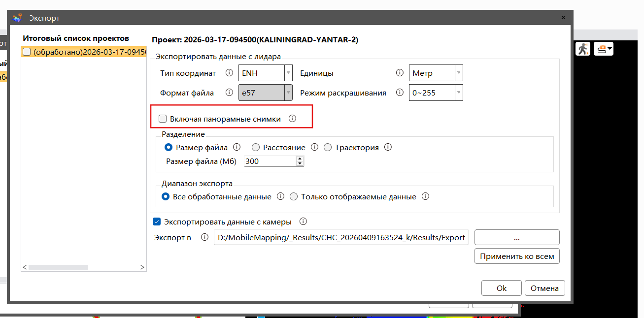
Task: Click project list horizontal scrollbar thumb
Action: [x=58, y=267]
